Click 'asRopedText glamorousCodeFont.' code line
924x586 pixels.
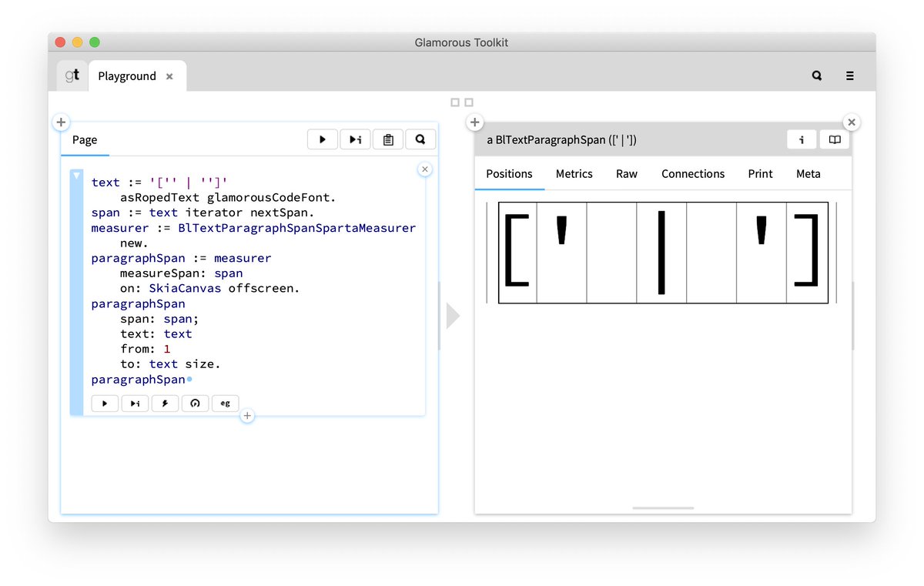(x=229, y=198)
